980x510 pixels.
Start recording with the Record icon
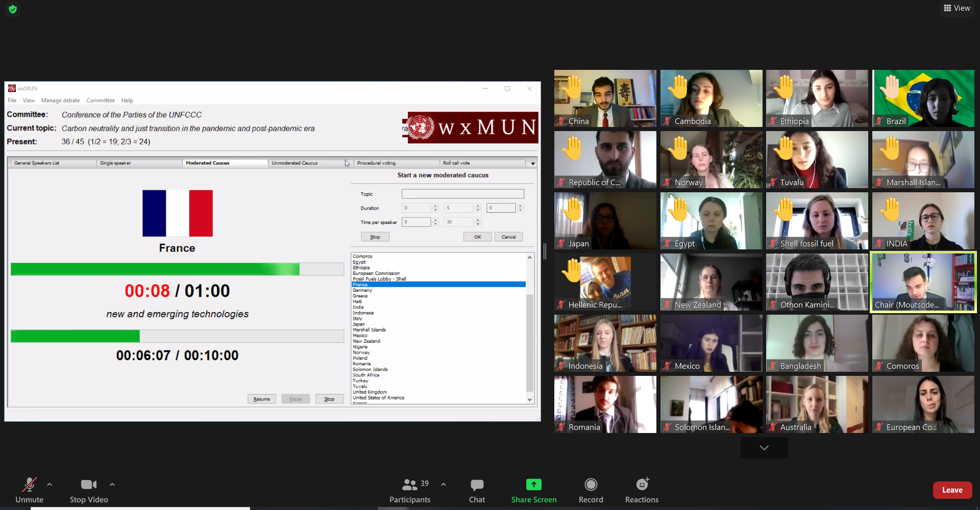pos(591,484)
